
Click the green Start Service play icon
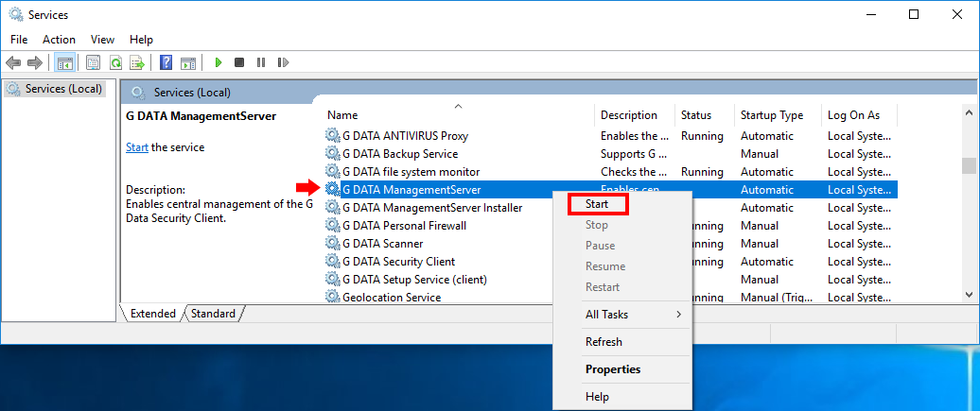pyautogui.click(x=219, y=62)
